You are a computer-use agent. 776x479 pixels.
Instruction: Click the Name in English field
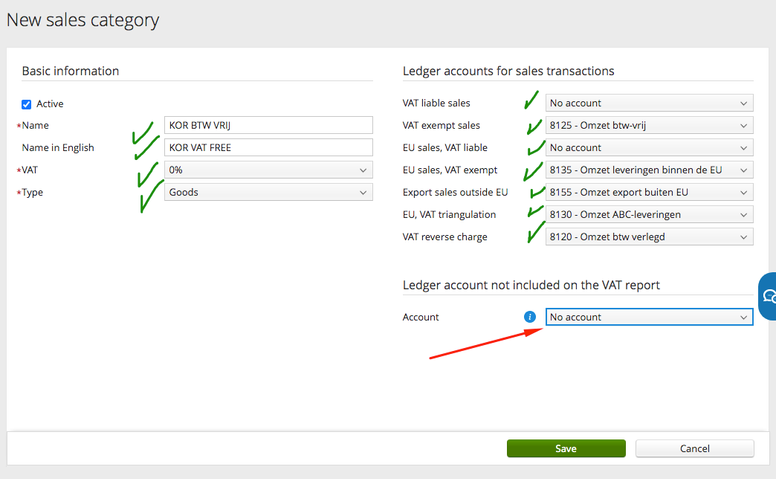[x=268, y=148]
